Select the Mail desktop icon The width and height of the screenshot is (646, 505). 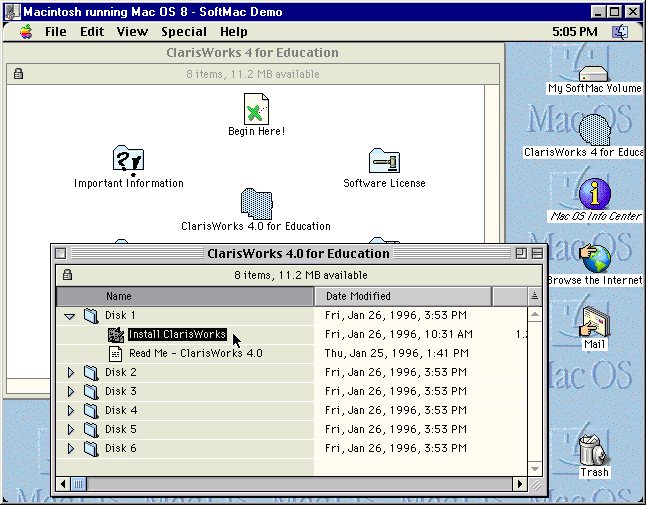[x=595, y=322]
